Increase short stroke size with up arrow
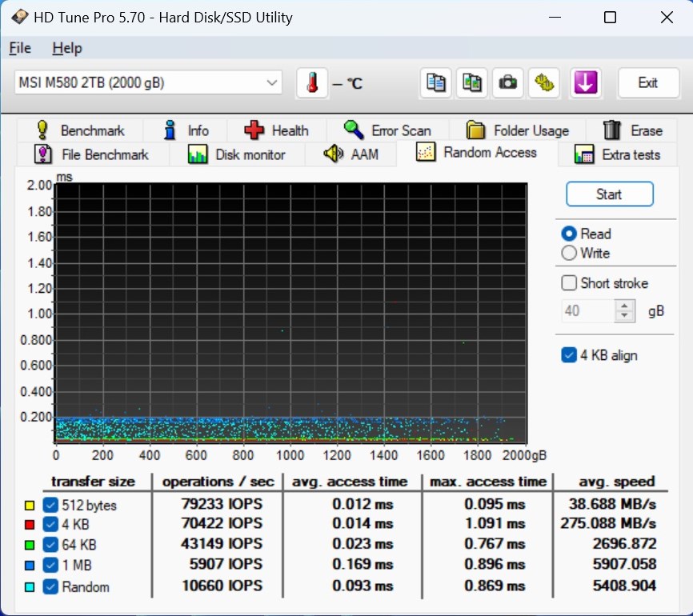 point(624,306)
